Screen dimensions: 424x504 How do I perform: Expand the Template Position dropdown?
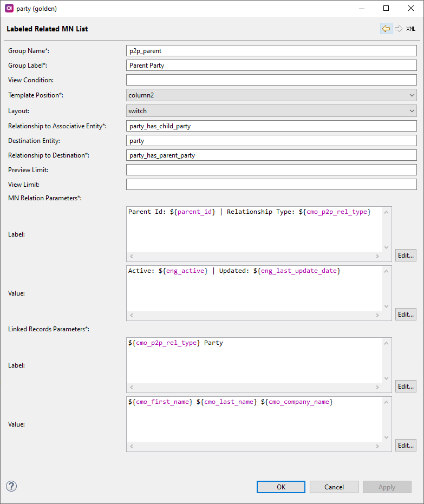pyautogui.click(x=271, y=95)
